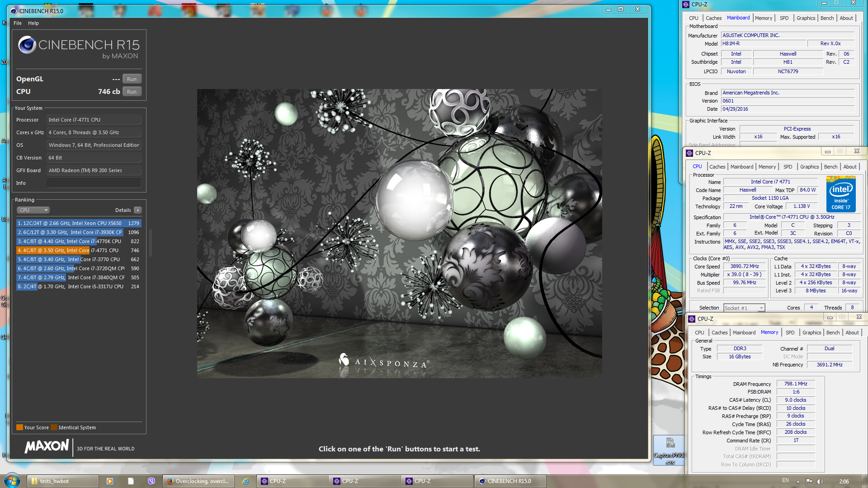This screenshot has width=868, height=488.
Task: Open SPD tab in bottom CPU-Z window
Action: click(x=790, y=333)
